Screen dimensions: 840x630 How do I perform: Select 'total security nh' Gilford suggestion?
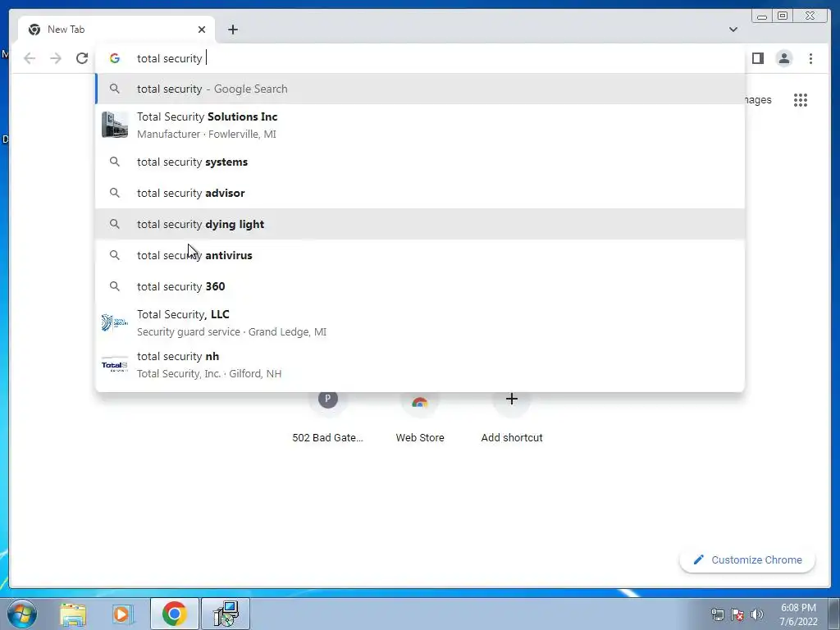click(x=420, y=365)
